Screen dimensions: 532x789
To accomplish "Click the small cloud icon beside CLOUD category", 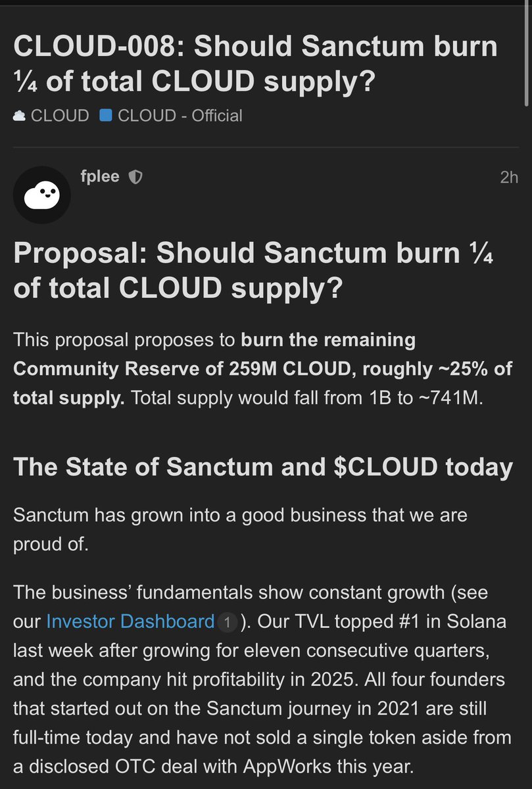I will (x=20, y=116).
